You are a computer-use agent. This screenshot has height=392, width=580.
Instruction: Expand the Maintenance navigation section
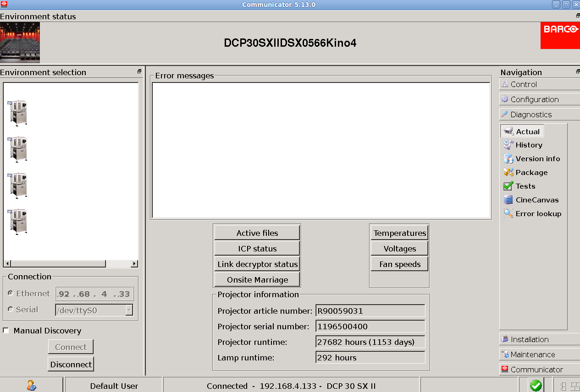pyautogui.click(x=540, y=354)
